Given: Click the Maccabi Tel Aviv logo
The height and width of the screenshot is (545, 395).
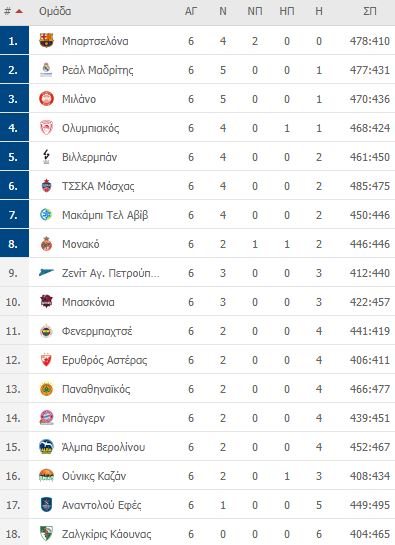Looking at the screenshot, I should pos(46,215).
